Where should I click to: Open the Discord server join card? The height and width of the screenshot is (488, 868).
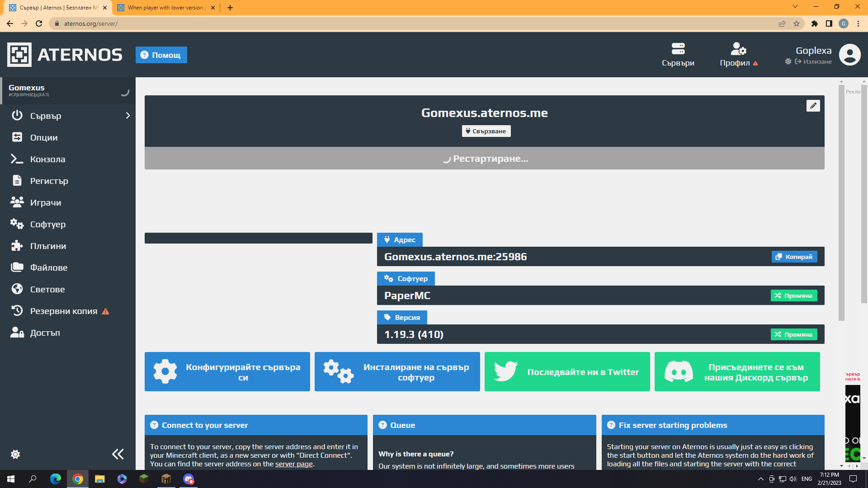737,372
